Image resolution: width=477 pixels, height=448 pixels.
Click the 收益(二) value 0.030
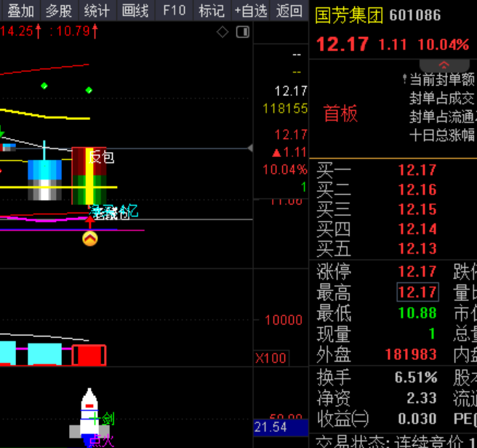[417, 419]
